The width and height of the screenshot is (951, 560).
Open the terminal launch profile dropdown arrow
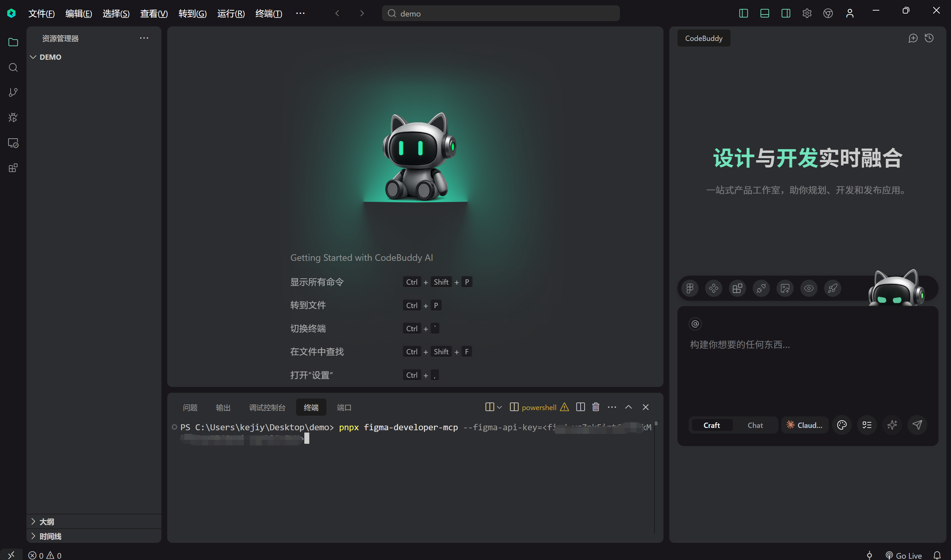500,407
